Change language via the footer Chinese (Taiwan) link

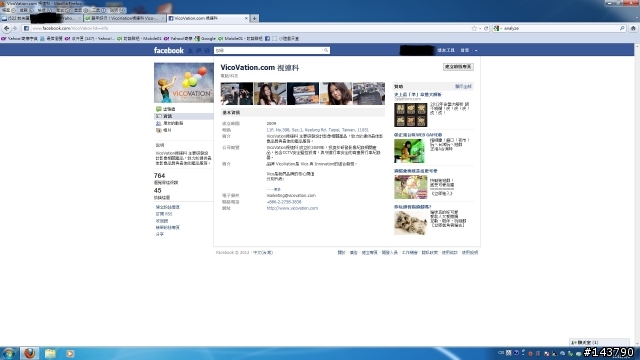click(x=263, y=253)
